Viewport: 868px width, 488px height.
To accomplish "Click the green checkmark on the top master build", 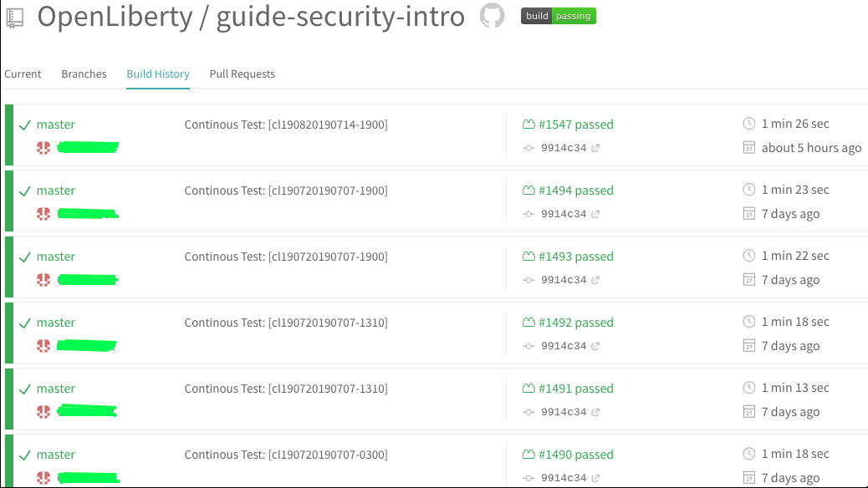I will tap(23, 123).
